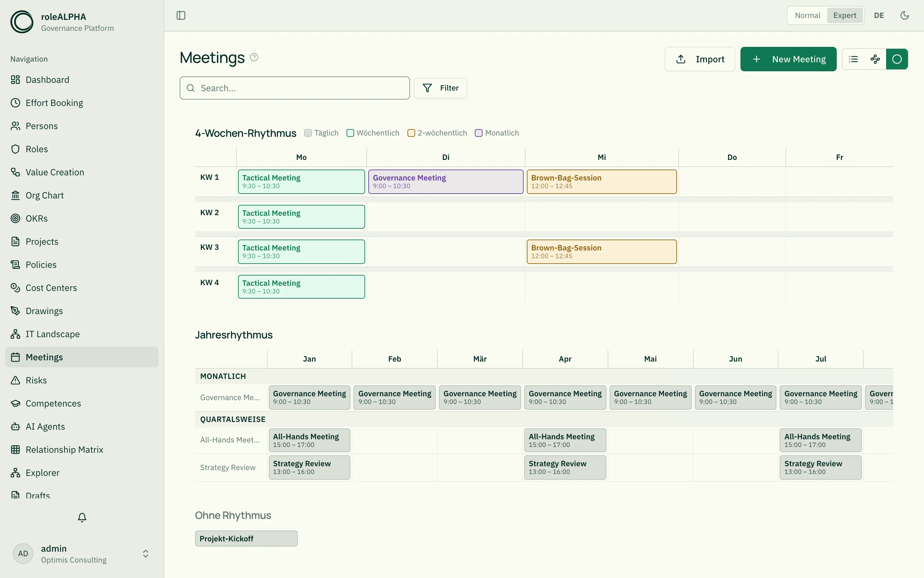Toggle the Wöchentlich legend checkbox

point(350,133)
